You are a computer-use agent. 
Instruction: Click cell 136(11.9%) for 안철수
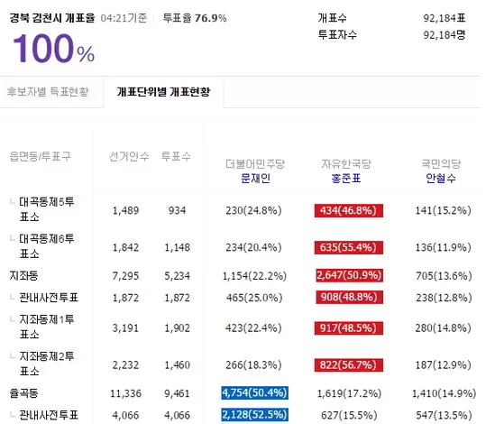click(x=444, y=248)
